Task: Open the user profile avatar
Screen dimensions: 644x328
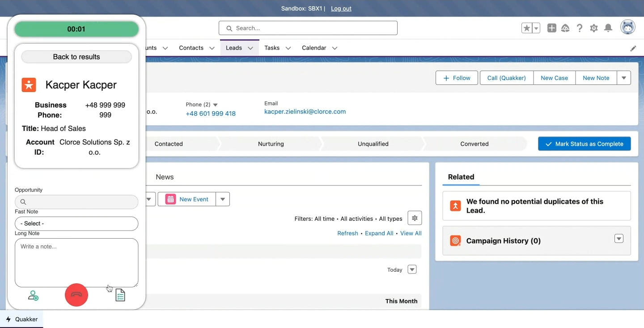Action: (628, 27)
